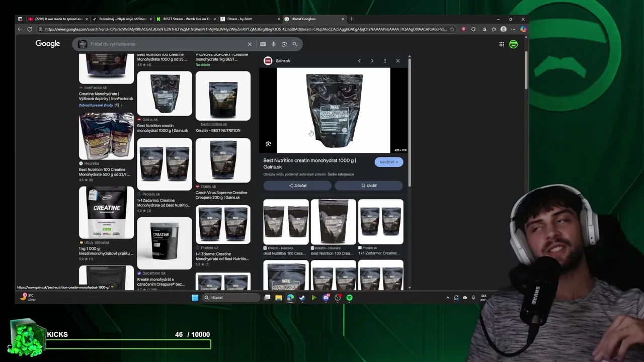Switch to the RESTT Stream Kick tab

click(x=186, y=19)
